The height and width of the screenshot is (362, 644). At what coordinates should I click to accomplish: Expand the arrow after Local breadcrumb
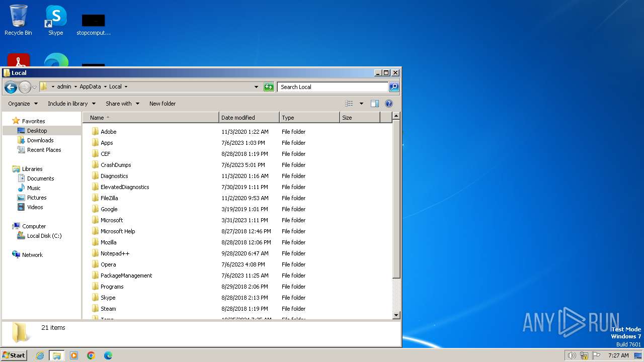(x=126, y=86)
